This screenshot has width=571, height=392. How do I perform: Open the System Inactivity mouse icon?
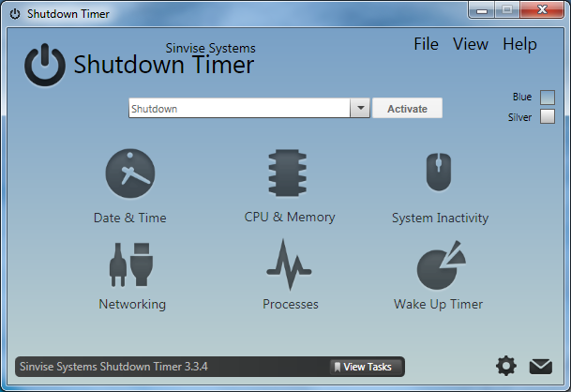tap(439, 172)
